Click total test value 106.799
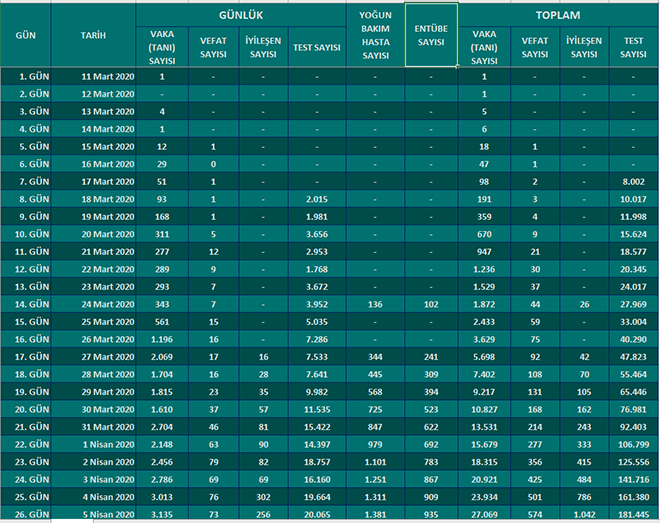660x523 pixels. 633,445
